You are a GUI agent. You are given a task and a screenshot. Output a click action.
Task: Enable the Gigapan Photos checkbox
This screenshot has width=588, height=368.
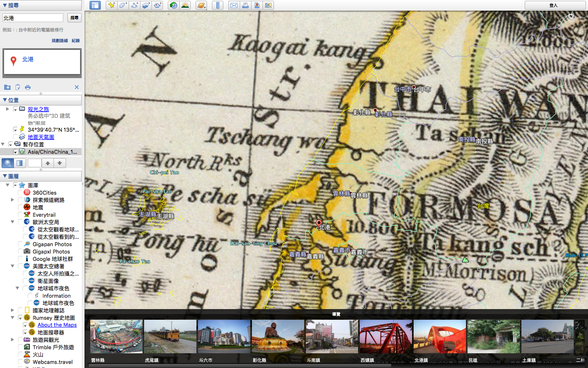pyautogui.click(x=20, y=244)
